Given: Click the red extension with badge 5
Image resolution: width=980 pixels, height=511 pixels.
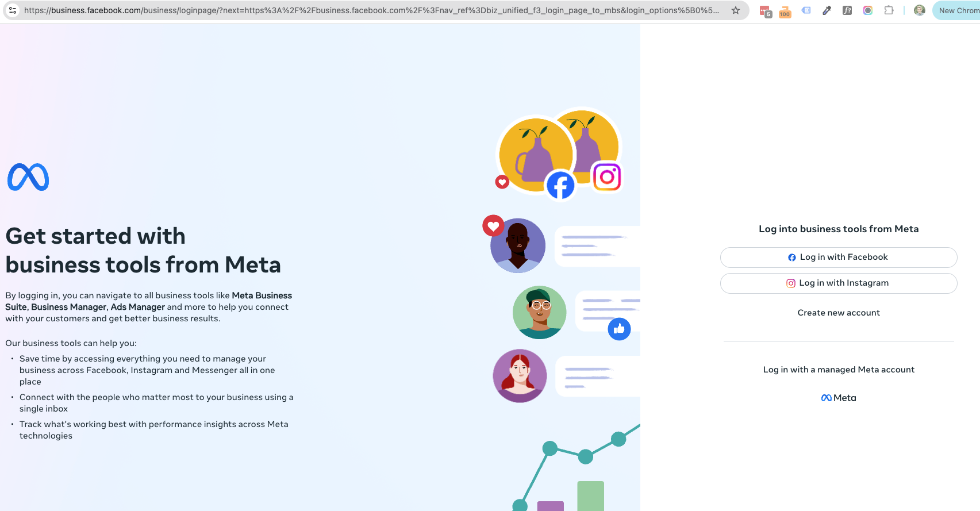Looking at the screenshot, I should pos(765,11).
